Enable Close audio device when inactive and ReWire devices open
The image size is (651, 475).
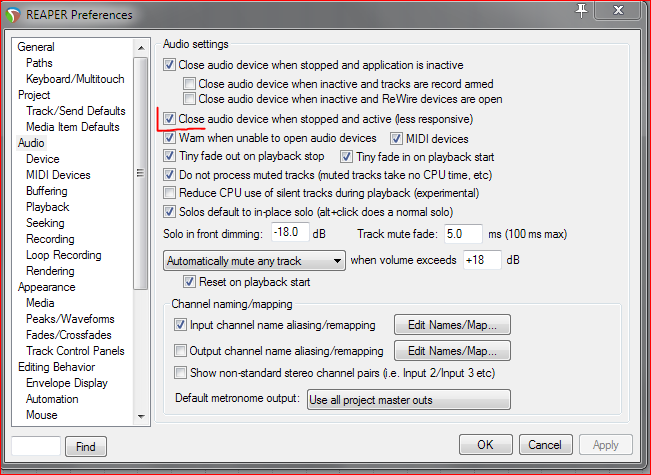pos(189,99)
